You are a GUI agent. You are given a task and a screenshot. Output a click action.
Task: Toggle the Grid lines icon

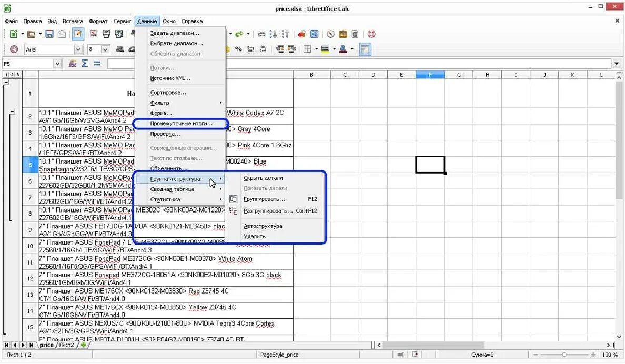point(365,49)
